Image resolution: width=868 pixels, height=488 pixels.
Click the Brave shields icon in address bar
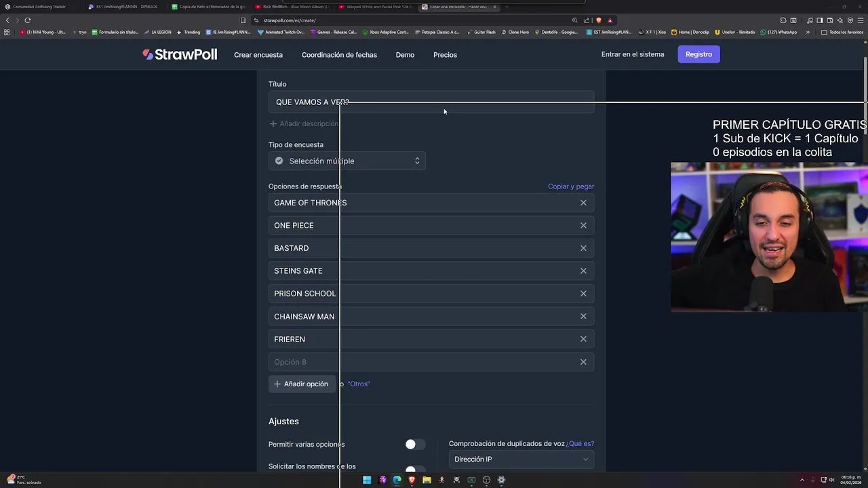click(598, 20)
